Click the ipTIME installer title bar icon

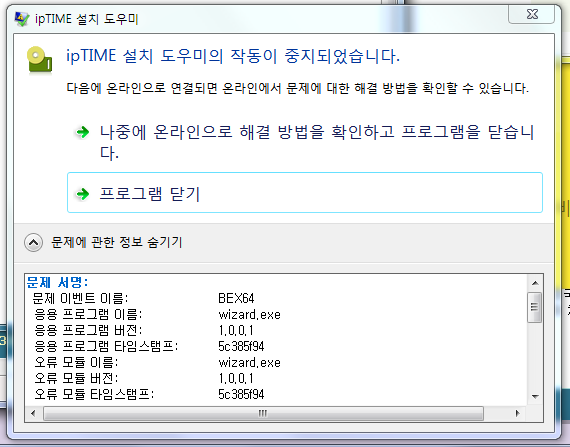tap(21, 19)
